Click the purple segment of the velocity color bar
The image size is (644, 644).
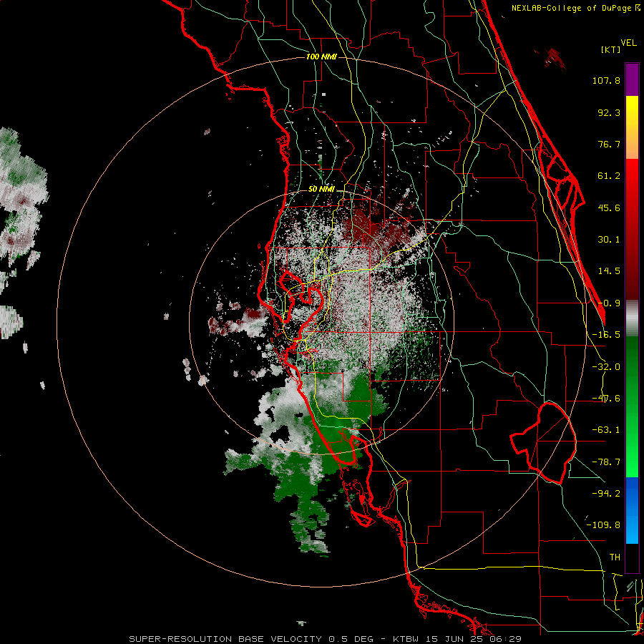[x=632, y=79]
